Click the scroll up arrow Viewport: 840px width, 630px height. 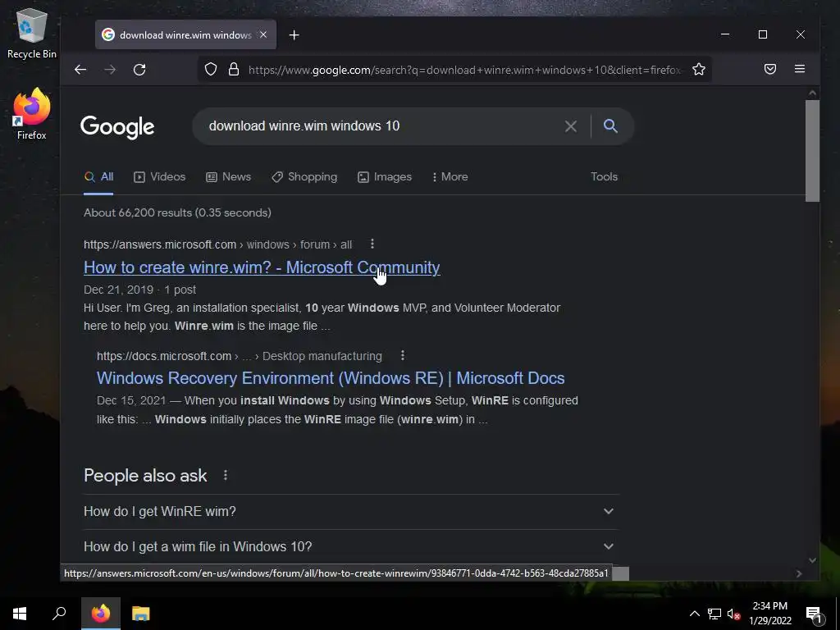click(812, 94)
